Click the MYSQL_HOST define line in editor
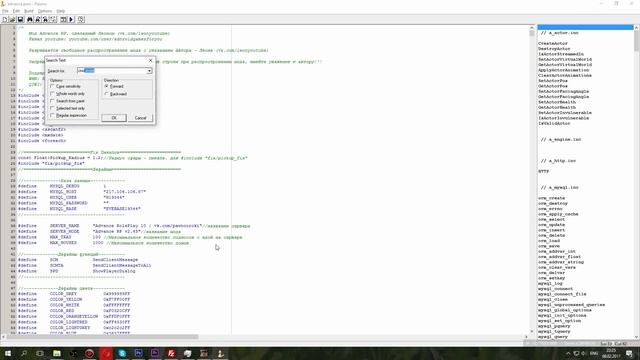This screenshot has height=360, width=640. tap(82, 192)
